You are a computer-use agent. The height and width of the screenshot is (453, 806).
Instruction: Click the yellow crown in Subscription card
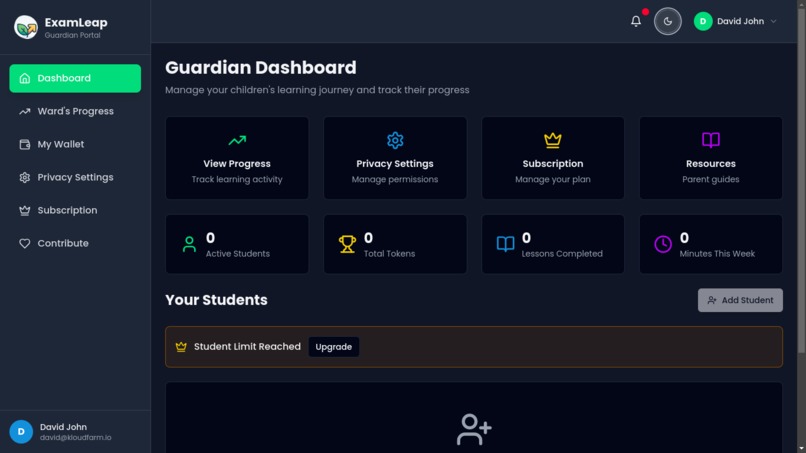[553, 140]
